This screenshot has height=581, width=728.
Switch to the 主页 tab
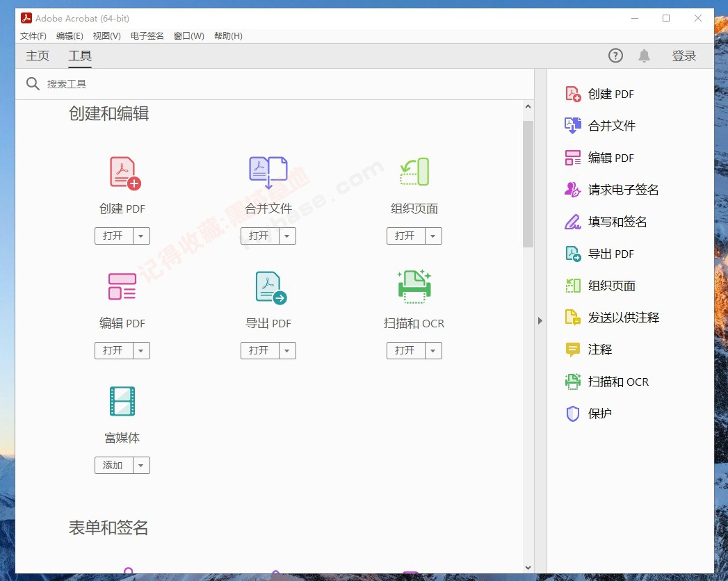pos(38,56)
